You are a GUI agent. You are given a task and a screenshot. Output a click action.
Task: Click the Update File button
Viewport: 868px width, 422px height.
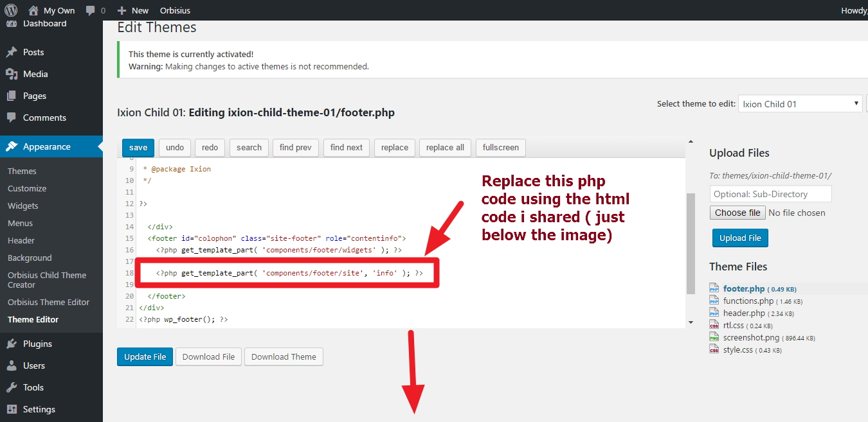point(145,356)
